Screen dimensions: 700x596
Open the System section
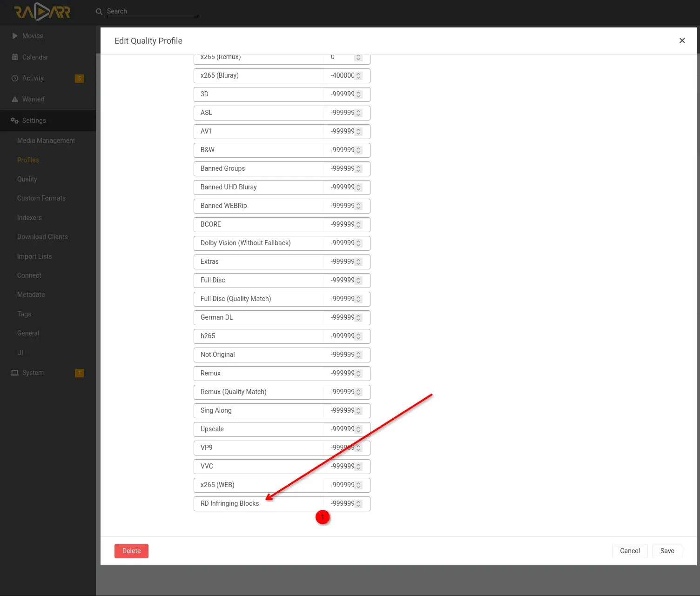48,373
